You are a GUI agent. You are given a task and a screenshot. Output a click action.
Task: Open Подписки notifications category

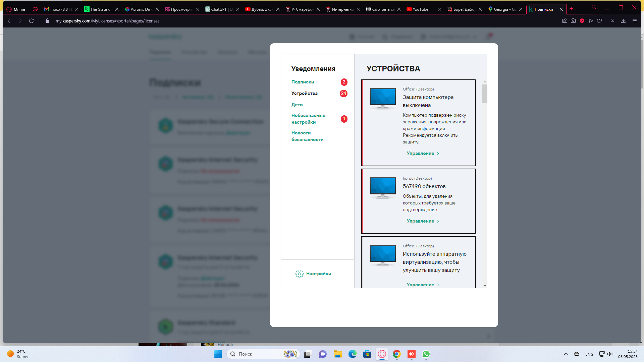303,82
